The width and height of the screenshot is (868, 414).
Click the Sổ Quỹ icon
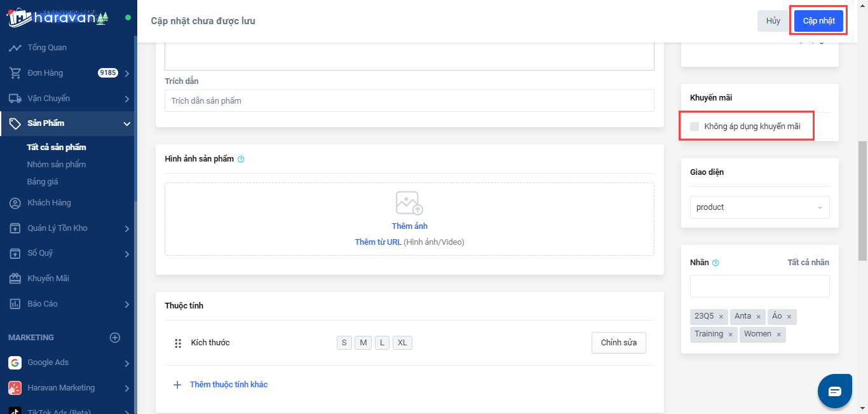[15, 253]
